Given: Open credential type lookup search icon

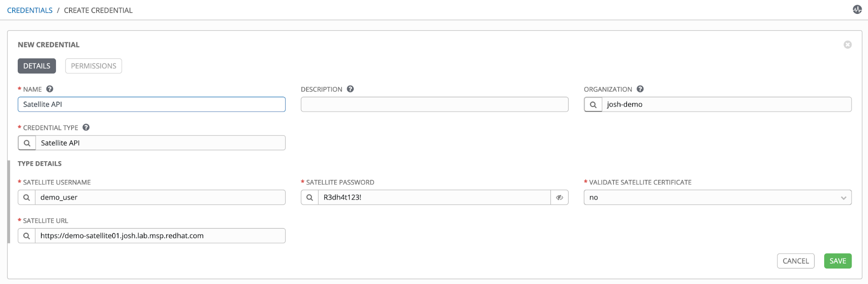Looking at the screenshot, I should click(x=27, y=143).
